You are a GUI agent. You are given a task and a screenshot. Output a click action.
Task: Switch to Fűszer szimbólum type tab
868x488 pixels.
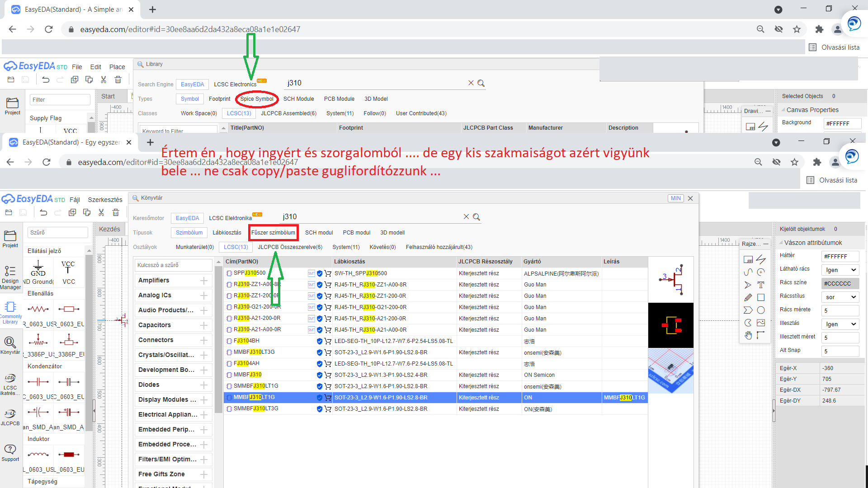273,233
